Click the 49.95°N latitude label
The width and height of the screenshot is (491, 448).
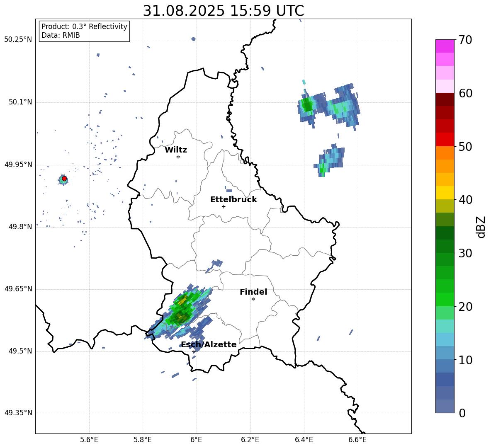click(18, 165)
